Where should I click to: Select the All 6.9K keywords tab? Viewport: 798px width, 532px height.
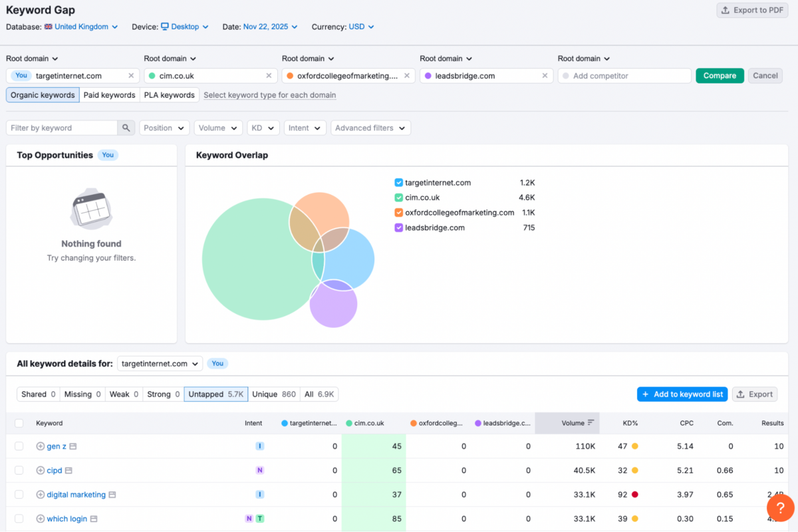click(x=319, y=394)
